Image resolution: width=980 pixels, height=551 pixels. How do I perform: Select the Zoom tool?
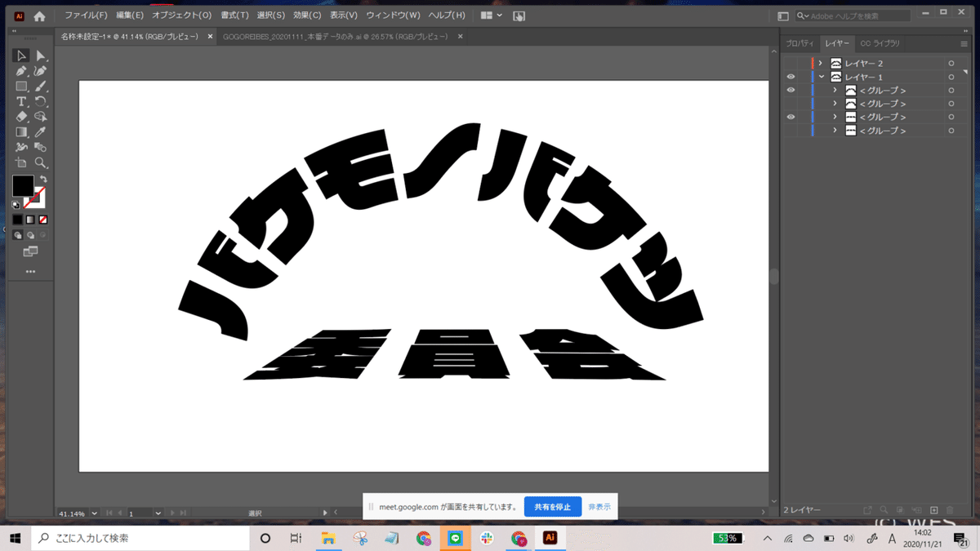click(x=41, y=162)
